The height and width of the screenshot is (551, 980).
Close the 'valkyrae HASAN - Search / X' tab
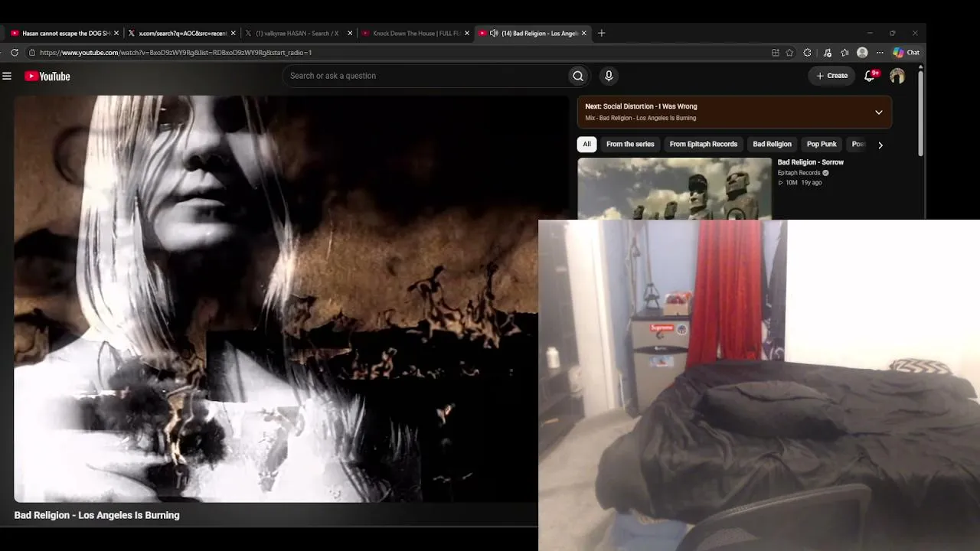click(350, 34)
